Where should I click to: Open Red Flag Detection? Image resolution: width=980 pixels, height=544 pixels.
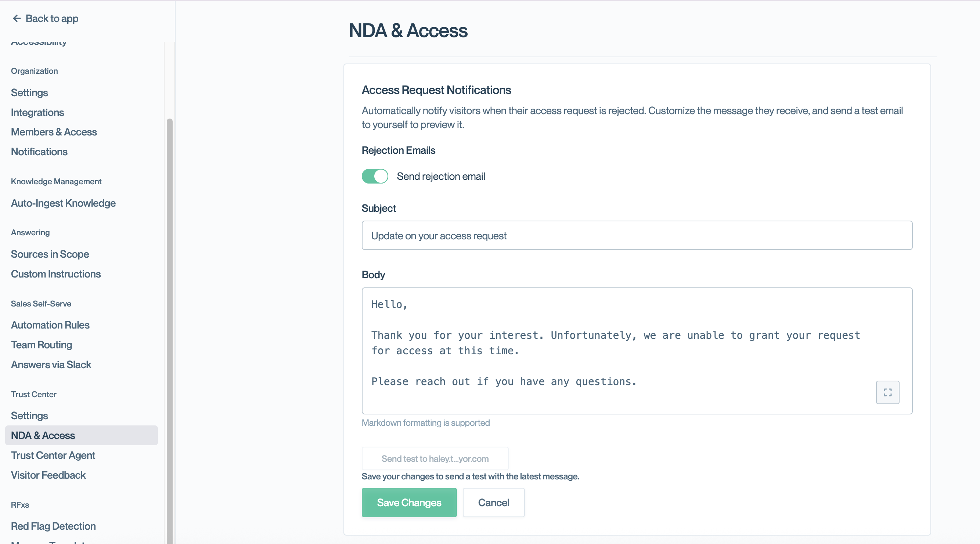click(x=53, y=526)
